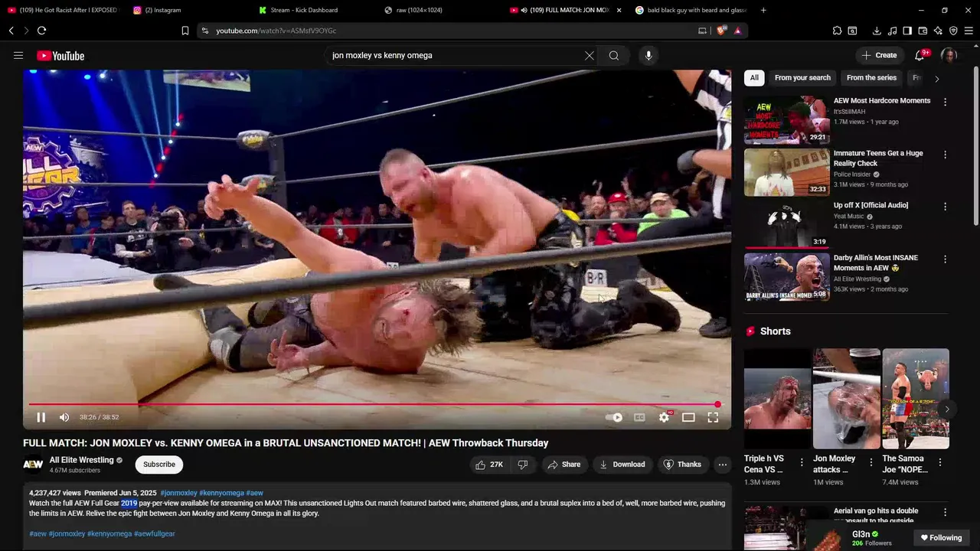Open options for Darby Allin video
980x551 pixels.
[x=945, y=259]
